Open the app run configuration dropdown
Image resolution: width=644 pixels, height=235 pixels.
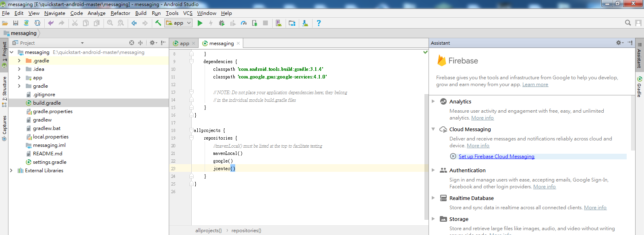[x=178, y=23]
